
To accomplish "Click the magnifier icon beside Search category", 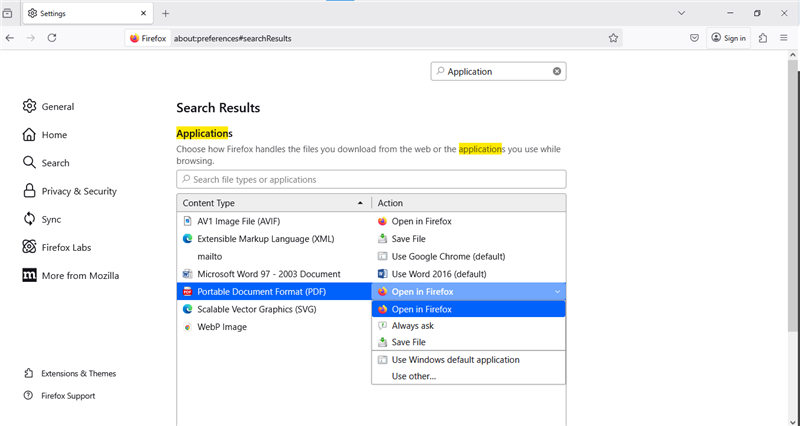I will click(x=29, y=163).
